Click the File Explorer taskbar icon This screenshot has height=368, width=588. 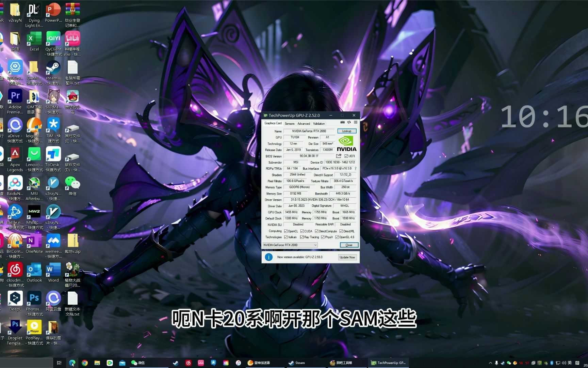point(97,363)
